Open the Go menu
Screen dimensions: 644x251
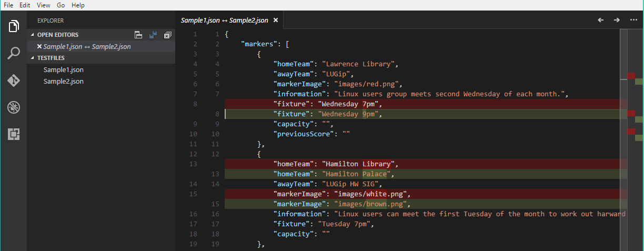click(x=61, y=5)
